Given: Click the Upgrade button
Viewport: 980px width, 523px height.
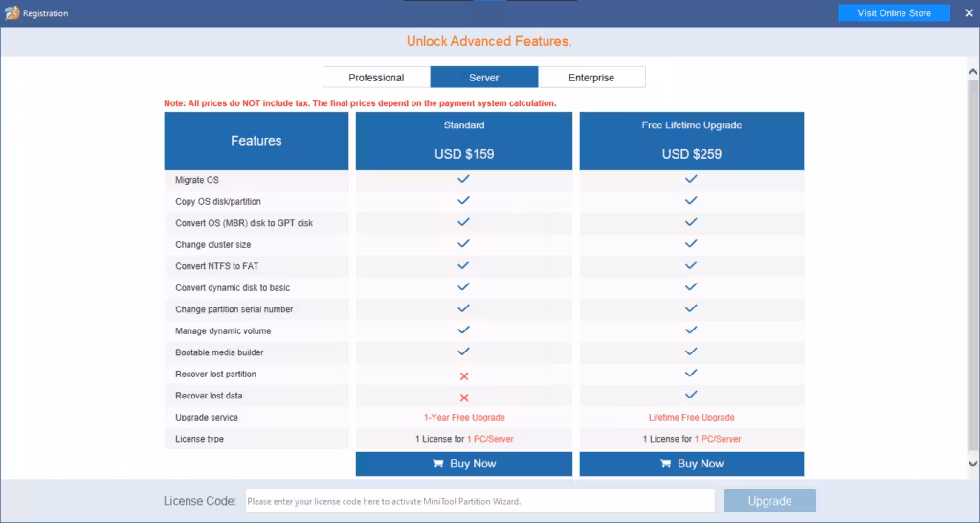Looking at the screenshot, I should (769, 501).
